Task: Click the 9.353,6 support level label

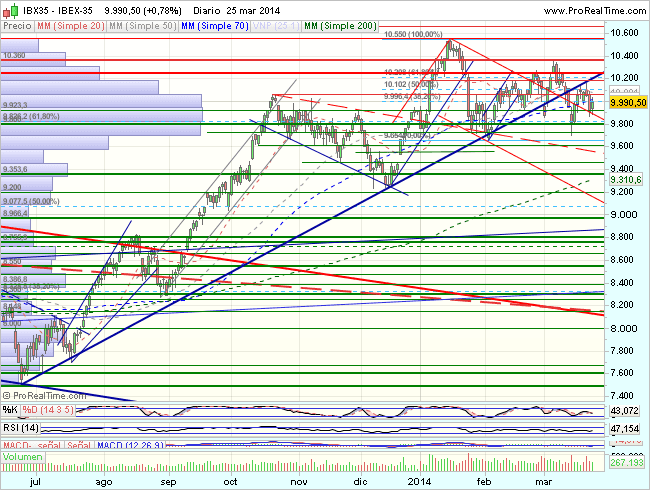Action: [15, 169]
